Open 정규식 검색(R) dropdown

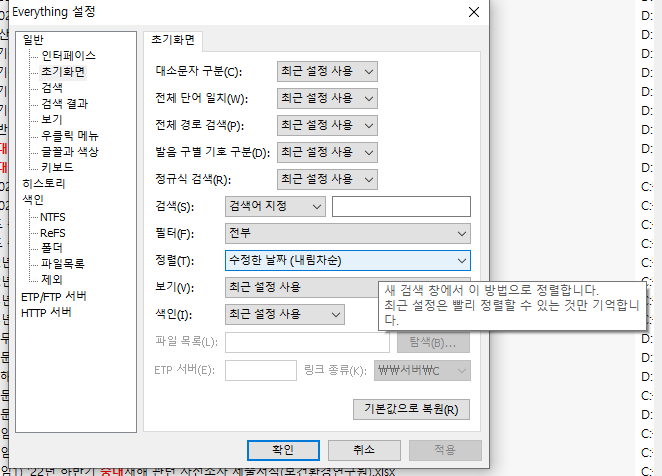click(x=327, y=180)
